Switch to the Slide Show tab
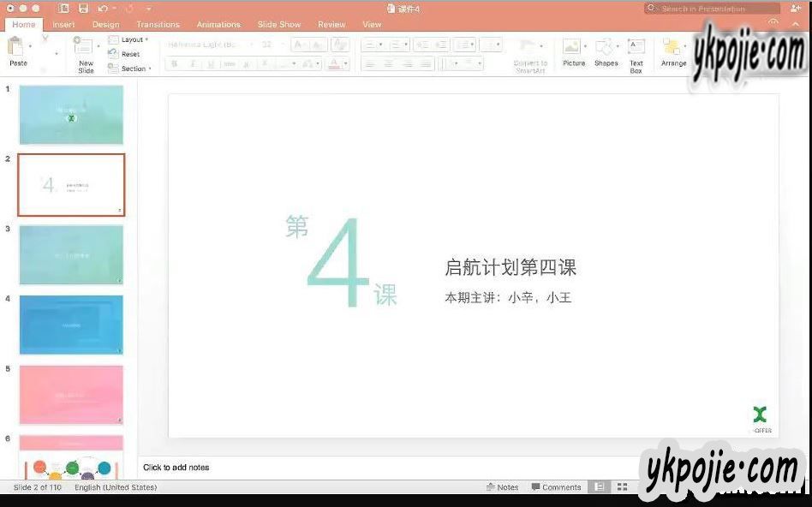The width and height of the screenshot is (812, 507). coord(279,25)
